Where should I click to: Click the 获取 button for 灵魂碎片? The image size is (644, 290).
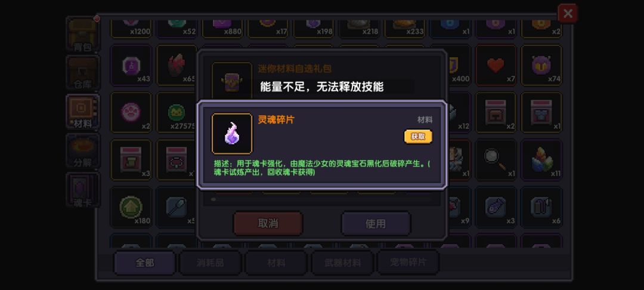[x=418, y=137]
